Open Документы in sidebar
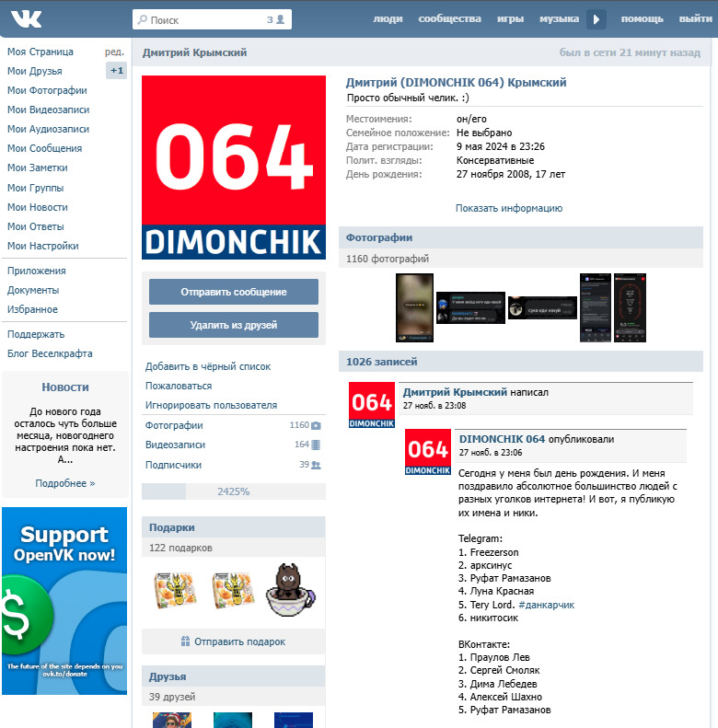 point(33,290)
